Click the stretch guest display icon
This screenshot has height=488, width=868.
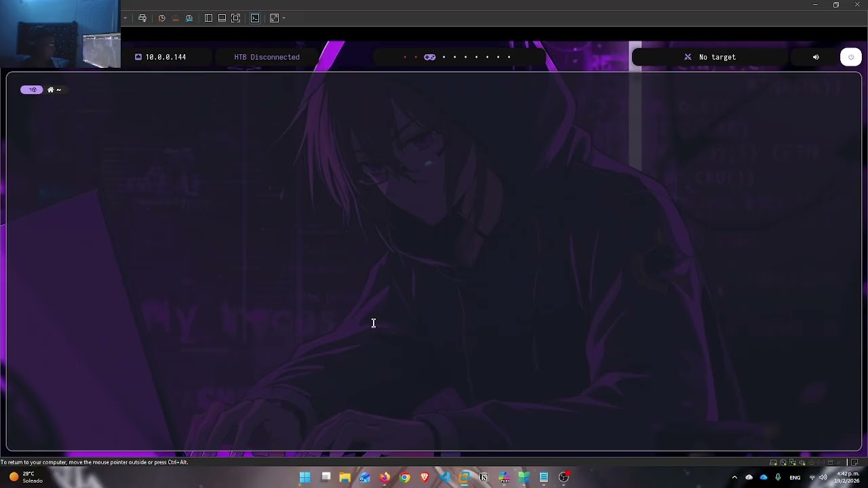tap(274, 18)
